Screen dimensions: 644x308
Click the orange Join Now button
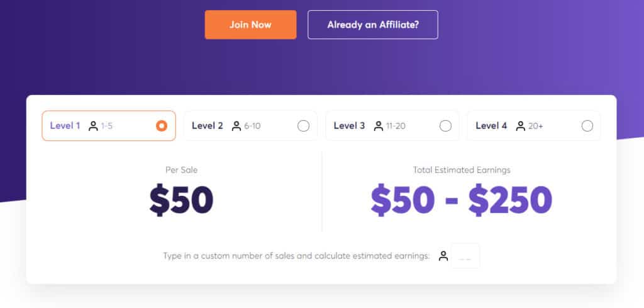point(250,25)
